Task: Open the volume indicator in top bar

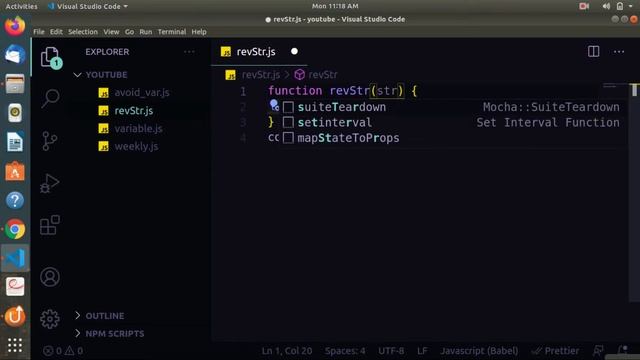Action: [606, 6]
